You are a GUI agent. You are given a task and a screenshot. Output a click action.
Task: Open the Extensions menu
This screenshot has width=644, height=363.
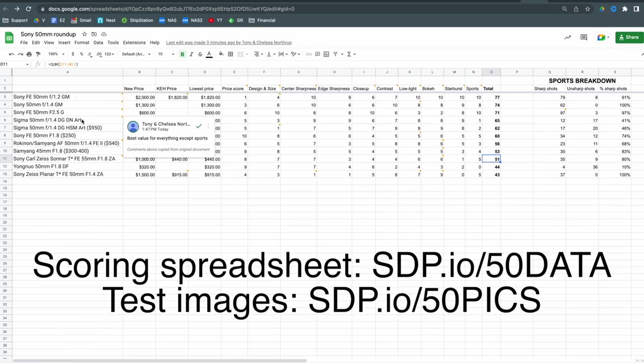tap(134, 42)
